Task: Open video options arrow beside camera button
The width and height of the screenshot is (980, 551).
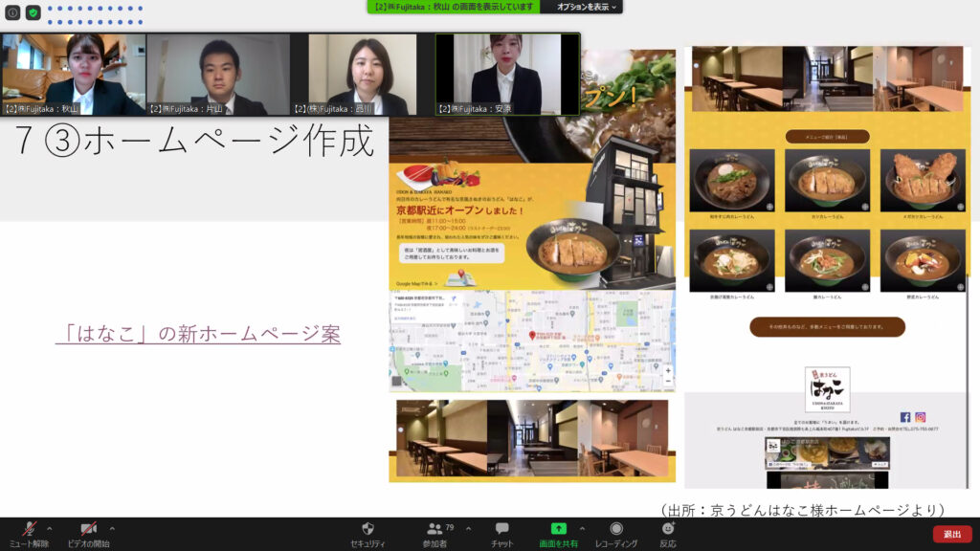Action: coord(112,529)
